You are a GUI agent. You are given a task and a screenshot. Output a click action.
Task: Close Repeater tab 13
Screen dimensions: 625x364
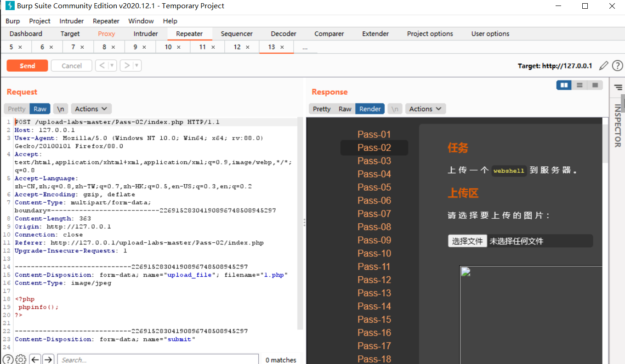[x=282, y=47]
